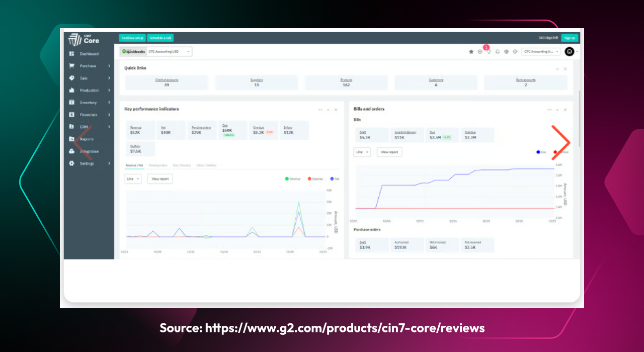644x352 pixels.
Task: Expand the Production submenu arrow
Action: (x=109, y=91)
